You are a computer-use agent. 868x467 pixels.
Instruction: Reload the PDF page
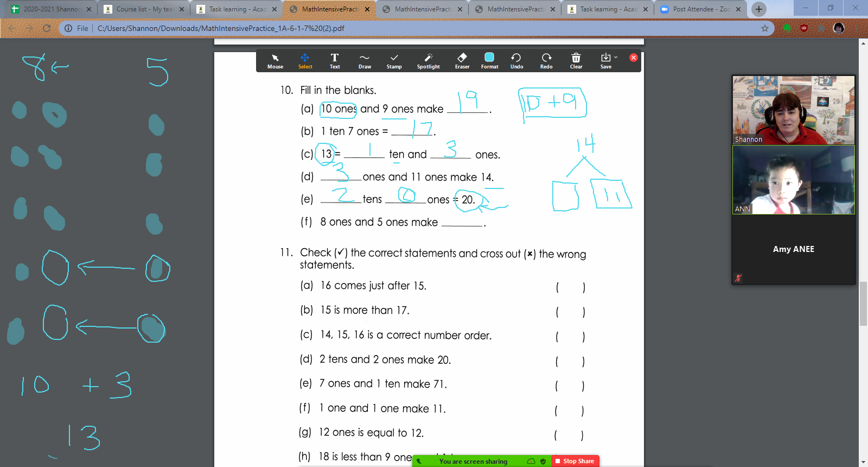[47, 28]
